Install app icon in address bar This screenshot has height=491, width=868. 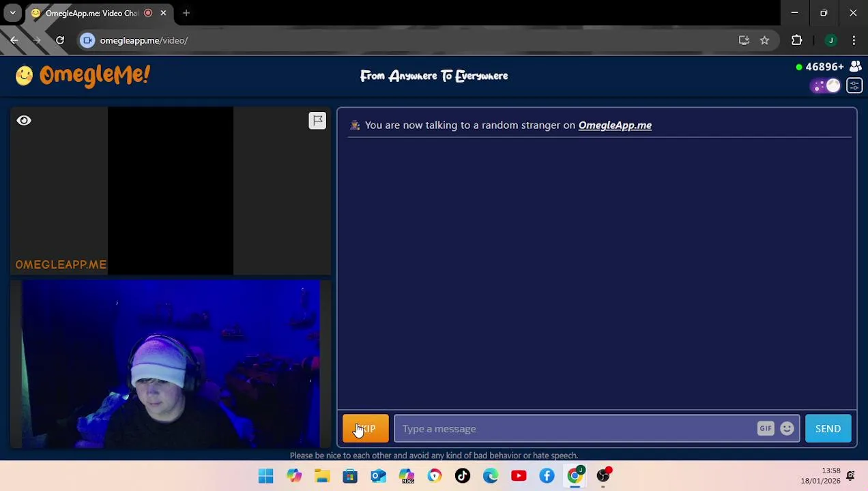(x=744, y=40)
